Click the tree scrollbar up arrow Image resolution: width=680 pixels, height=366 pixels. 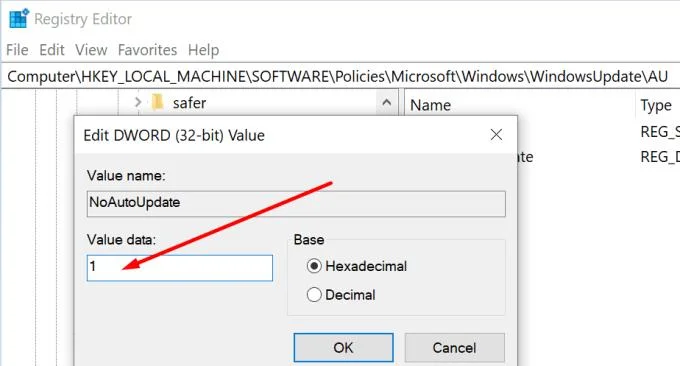[x=386, y=103]
